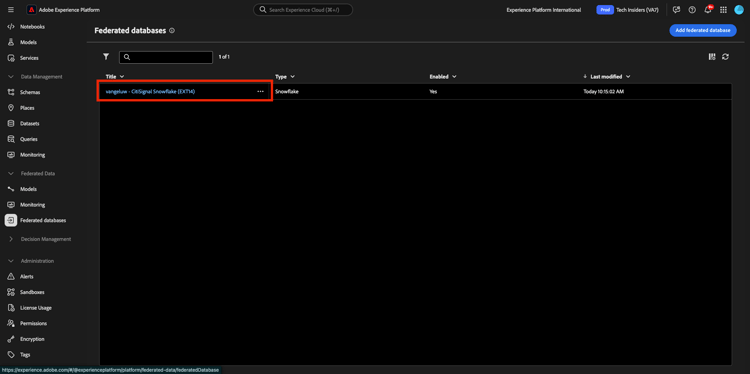Open Tags page
This screenshot has width=750, height=374.
pyautogui.click(x=25, y=355)
